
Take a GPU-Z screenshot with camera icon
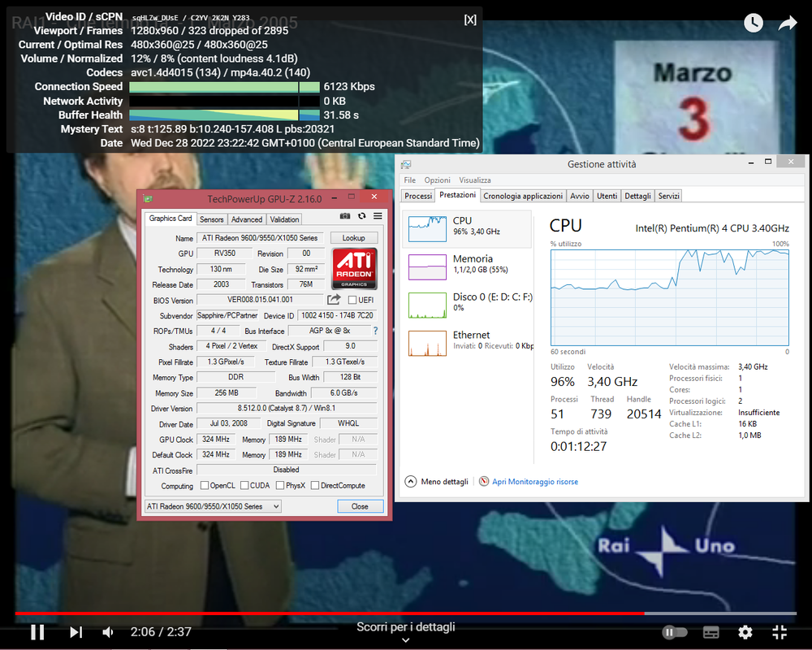click(x=345, y=215)
